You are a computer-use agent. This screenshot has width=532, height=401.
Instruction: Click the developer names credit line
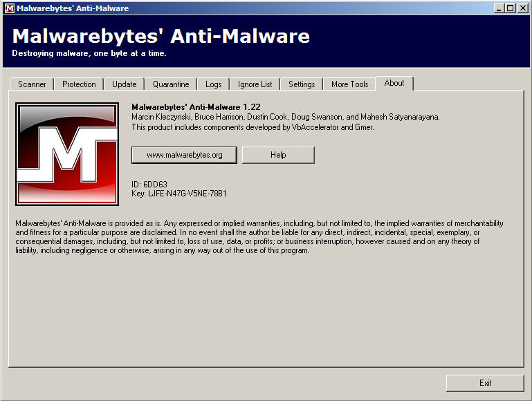(x=286, y=117)
